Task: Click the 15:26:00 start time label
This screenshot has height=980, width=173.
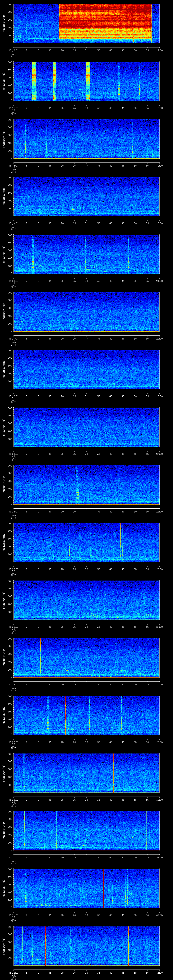Action: point(13,627)
